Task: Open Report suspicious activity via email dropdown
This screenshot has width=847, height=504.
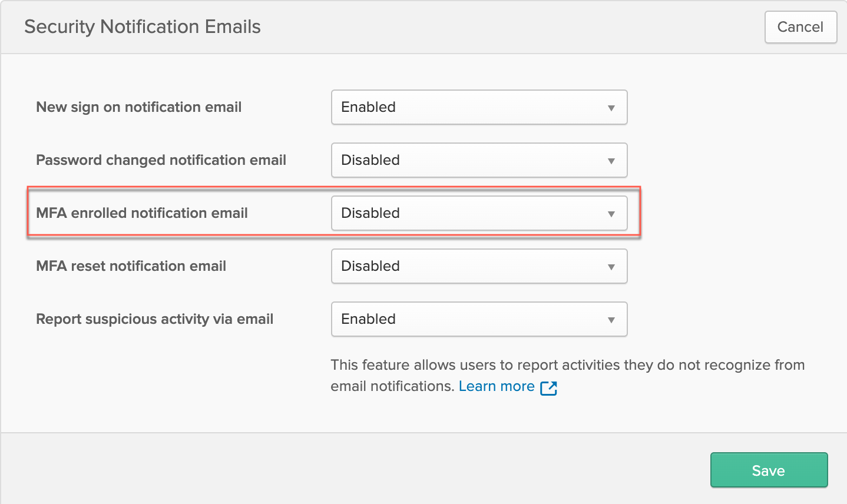Action: 479,319
